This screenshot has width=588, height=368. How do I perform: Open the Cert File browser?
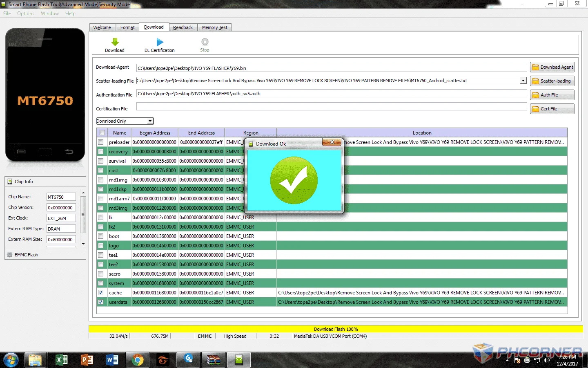[552, 109]
